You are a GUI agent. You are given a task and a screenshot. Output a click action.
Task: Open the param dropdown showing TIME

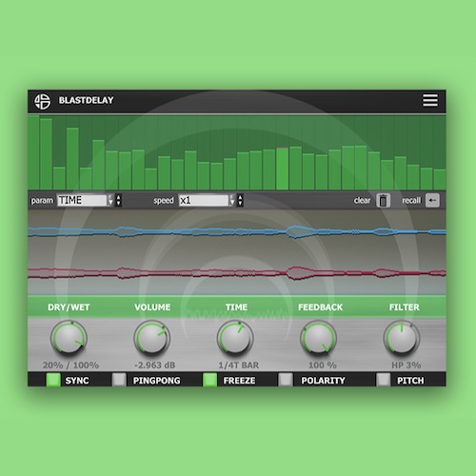click(x=85, y=200)
